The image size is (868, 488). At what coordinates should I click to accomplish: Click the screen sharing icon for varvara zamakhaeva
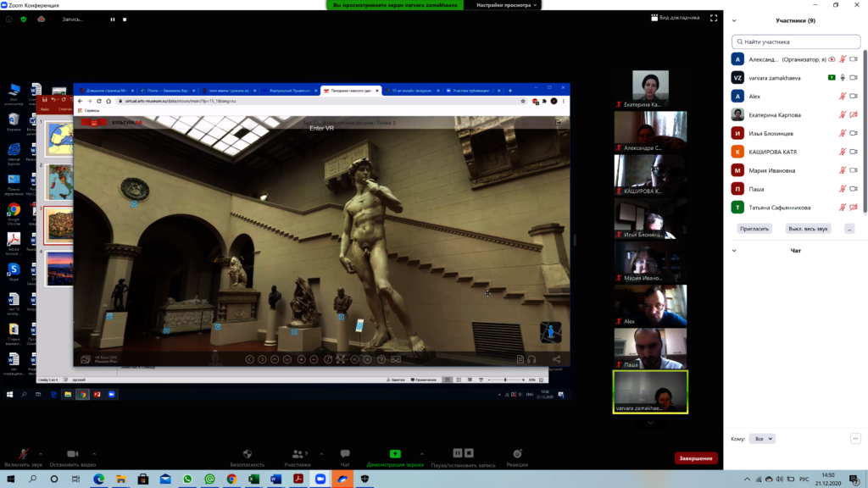(x=832, y=77)
